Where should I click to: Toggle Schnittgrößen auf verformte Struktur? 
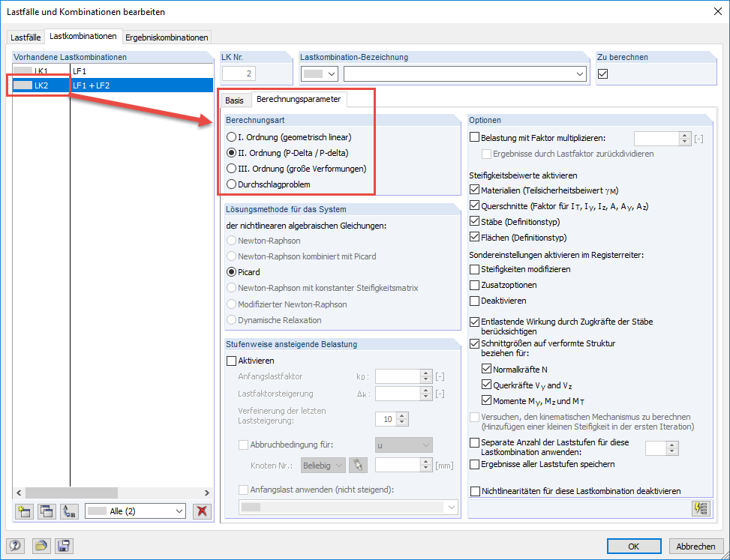point(474,343)
